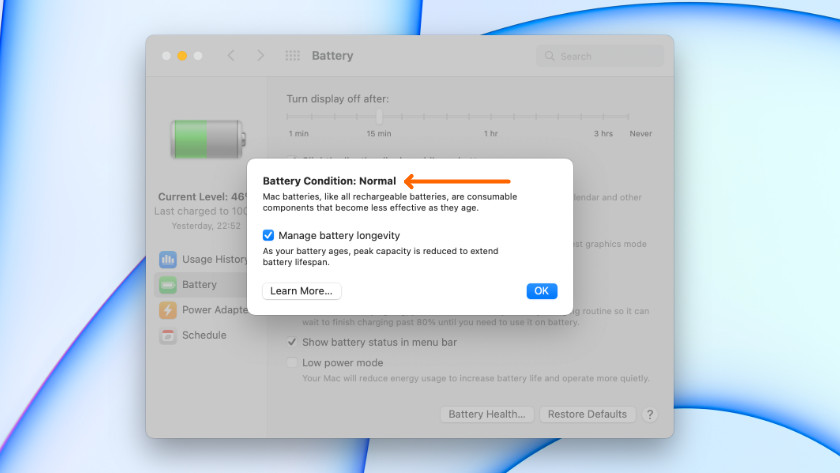Click the Battery Health... button
This screenshot has height=473, width=840.
[486, 414]
